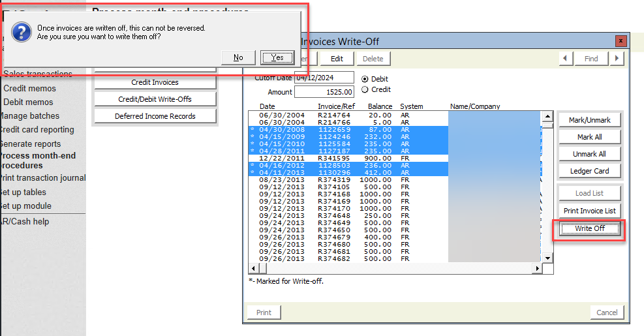Click Mark/Unmark button
The width and height of the screenshot is (644, 336).
(589, 120)
